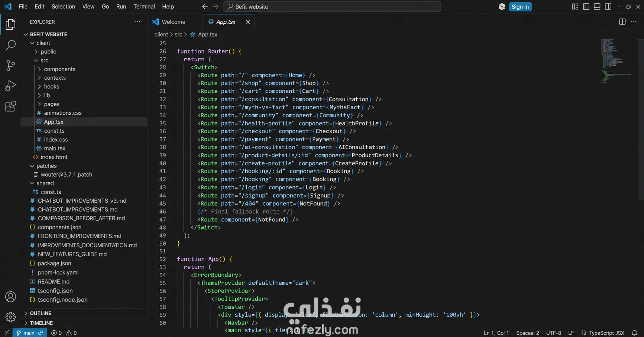Collapse the patches folder

[46, 166]
